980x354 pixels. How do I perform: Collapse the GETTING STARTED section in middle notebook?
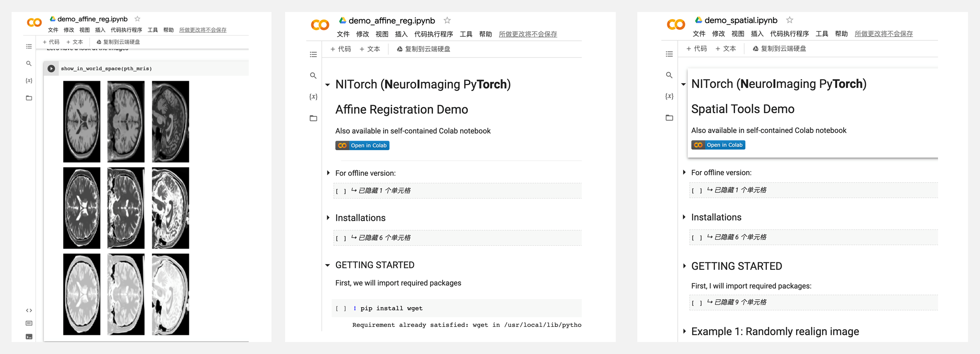tap(328, 265)
